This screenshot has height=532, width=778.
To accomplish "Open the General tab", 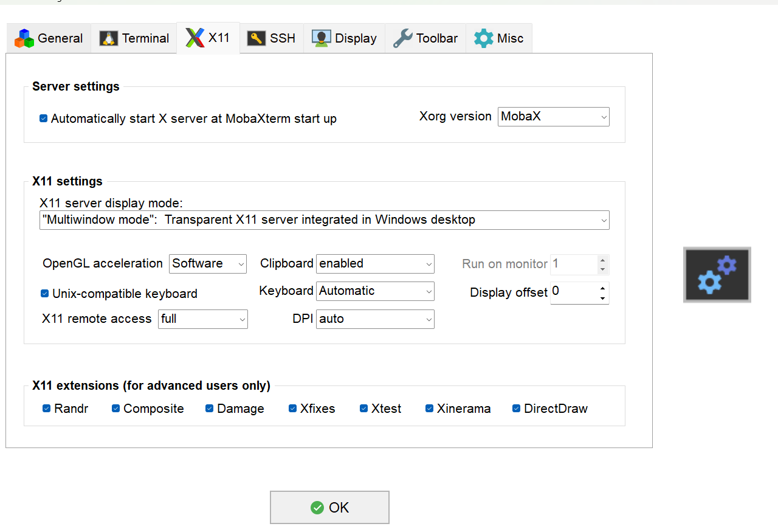I will (x=49, y=38).
